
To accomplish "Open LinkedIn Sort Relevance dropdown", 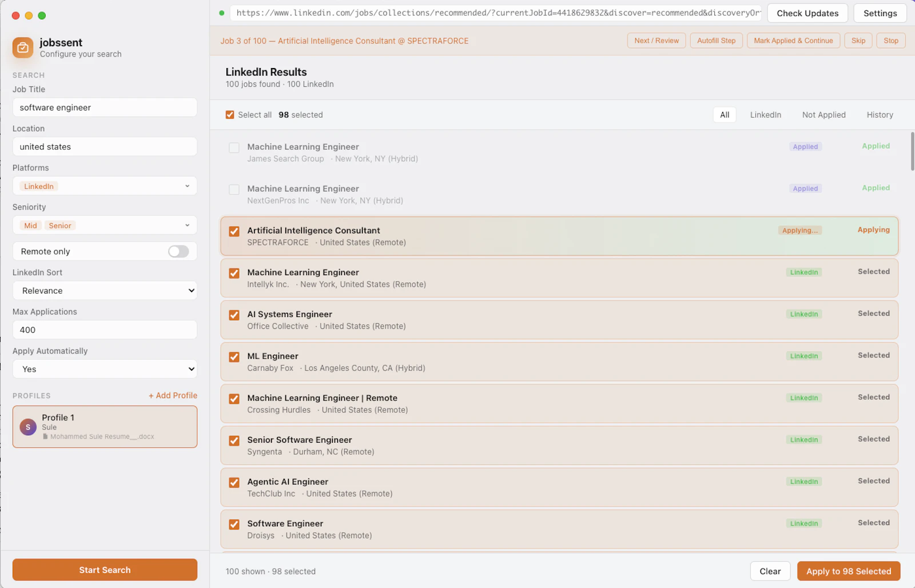I will coord(105,291).
